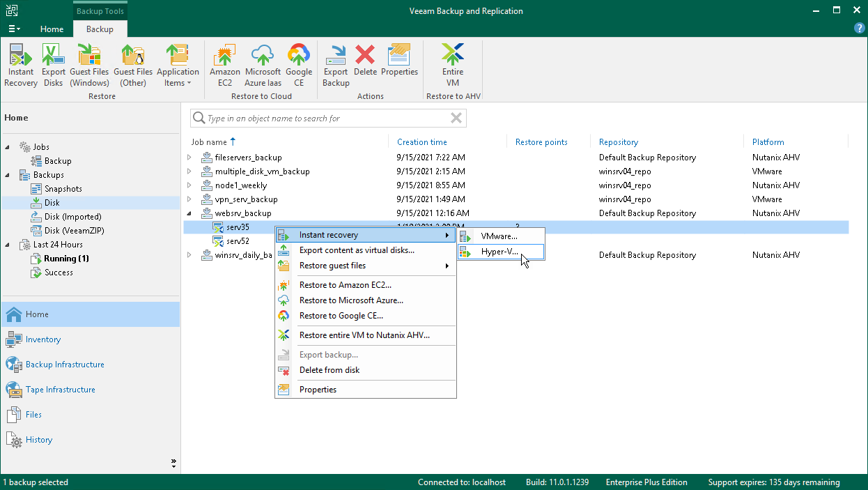
Task: Choose Restore to Google CE...
Action: pyautogui.click(x=366, y=316)
